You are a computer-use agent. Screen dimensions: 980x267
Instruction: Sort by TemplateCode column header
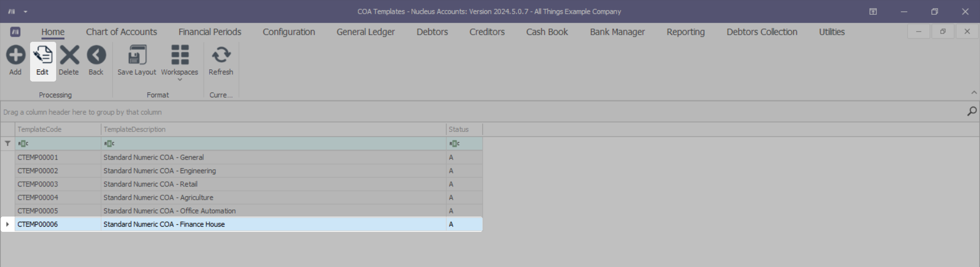(58, 129)
